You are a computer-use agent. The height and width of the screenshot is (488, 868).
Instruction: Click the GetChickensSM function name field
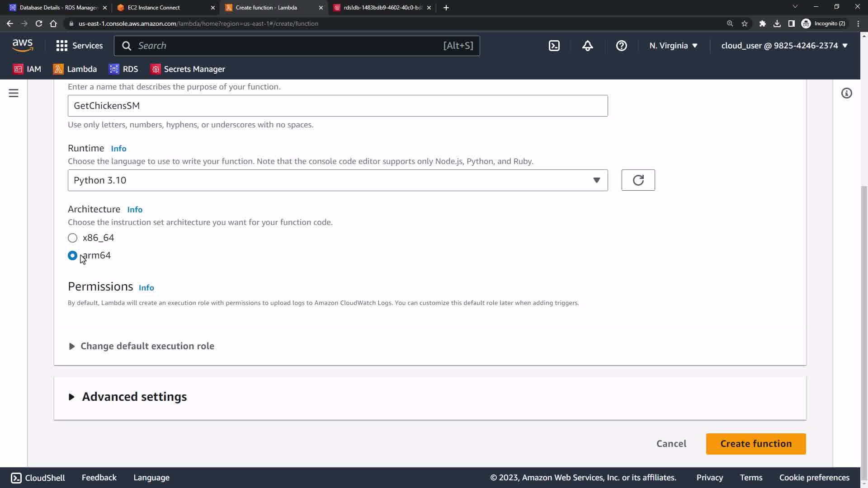pos(337,106)
